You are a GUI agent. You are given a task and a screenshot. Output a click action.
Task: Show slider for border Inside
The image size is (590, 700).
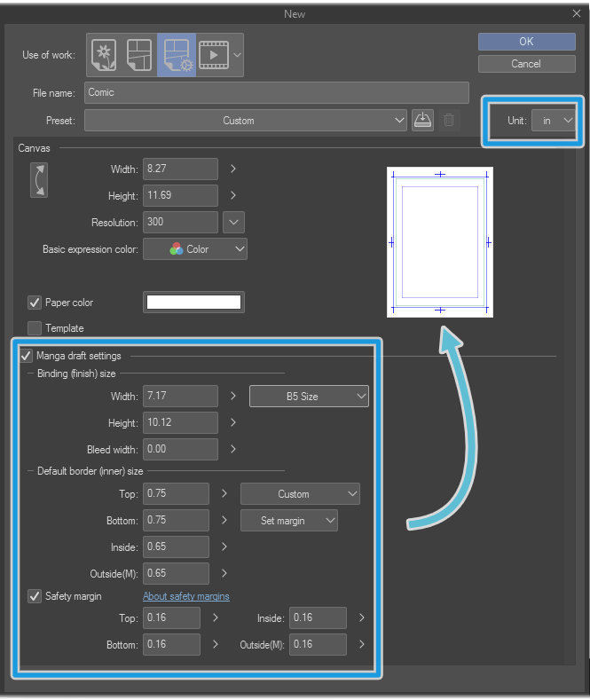pos(224,547)
